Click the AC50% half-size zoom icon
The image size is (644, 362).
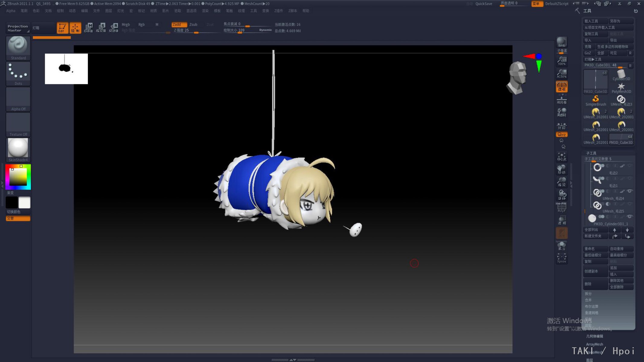click(x=562, y=74)
